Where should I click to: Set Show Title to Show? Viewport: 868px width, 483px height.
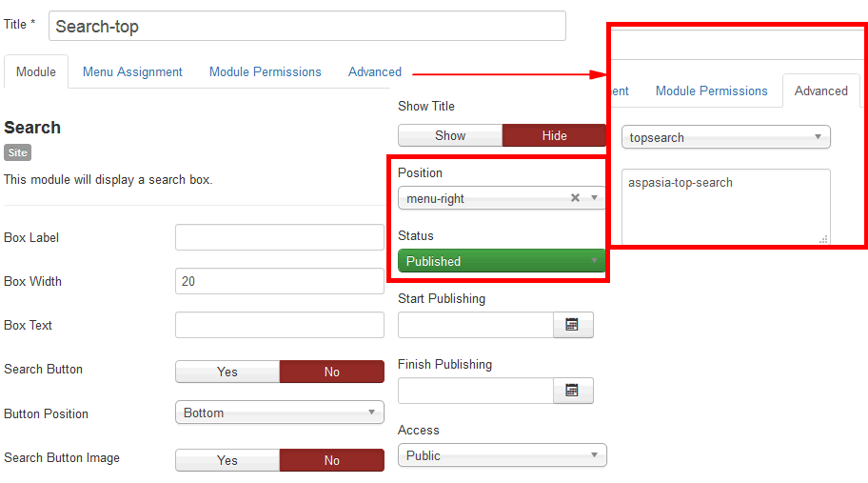[450, 135]
